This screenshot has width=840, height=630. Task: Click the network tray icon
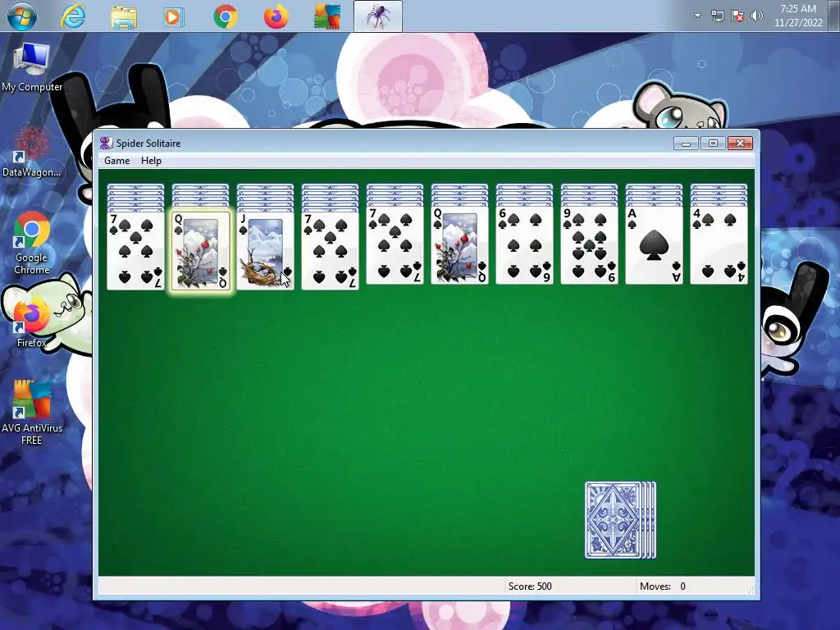pos(717,16)
